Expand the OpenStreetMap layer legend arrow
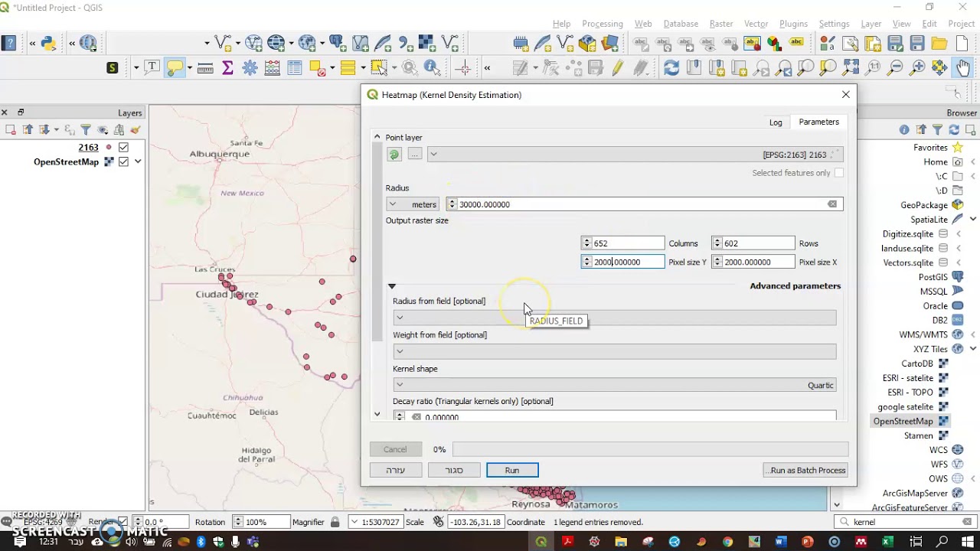Image resolution: width=980 pixels, height=551 pixels. click(138, 161)
